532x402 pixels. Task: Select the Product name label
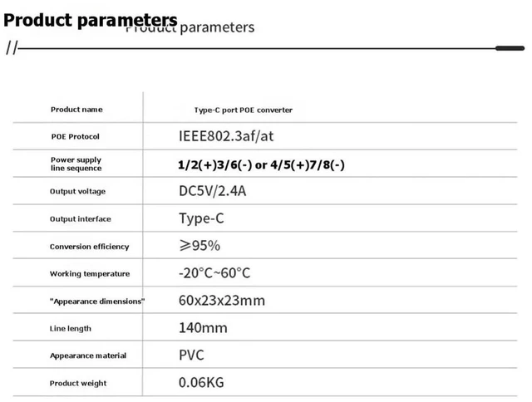(x=76, y=110)
